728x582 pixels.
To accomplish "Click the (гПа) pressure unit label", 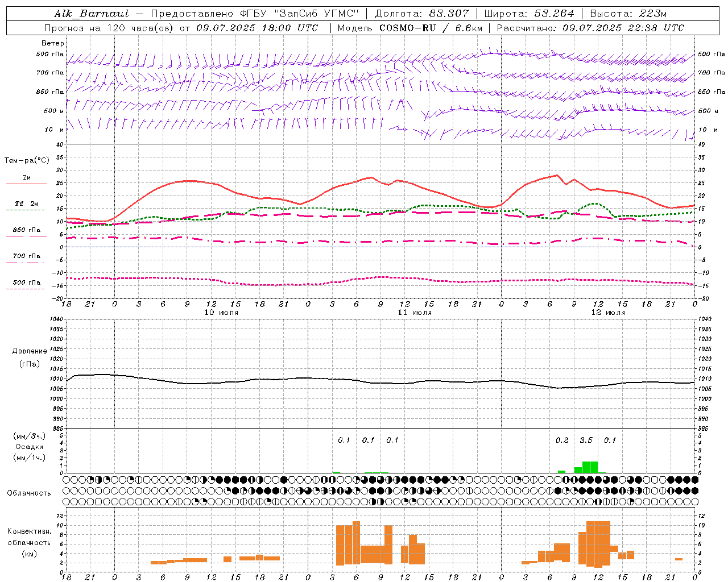I will pyautogui.click(x=29, y=364).
